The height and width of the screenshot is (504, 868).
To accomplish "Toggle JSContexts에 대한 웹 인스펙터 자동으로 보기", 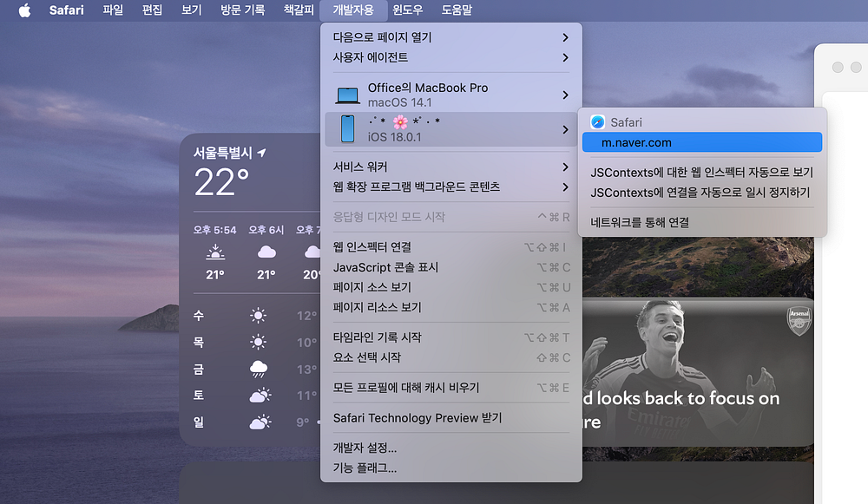I will click(702, 173).
